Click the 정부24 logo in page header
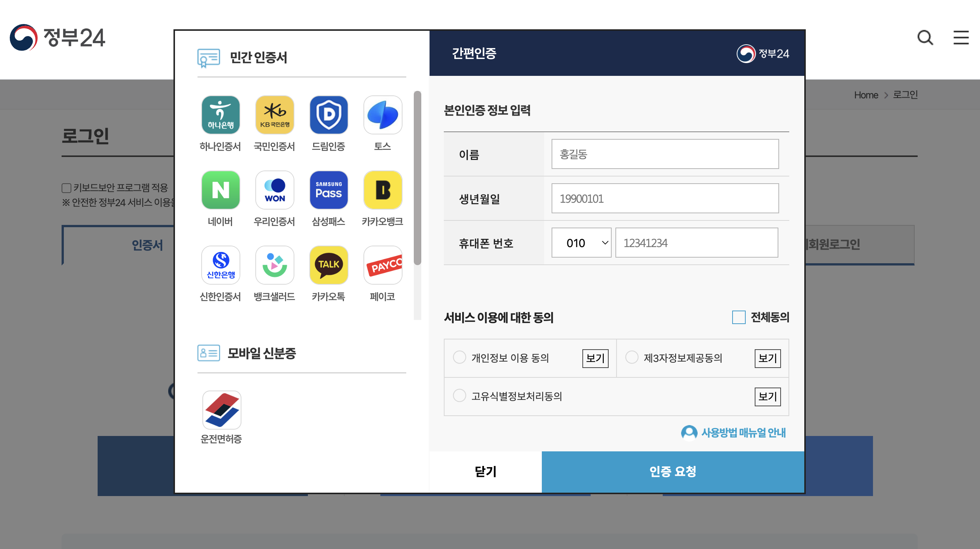Viewport: 980px width, 549px height. pos(57,37)
